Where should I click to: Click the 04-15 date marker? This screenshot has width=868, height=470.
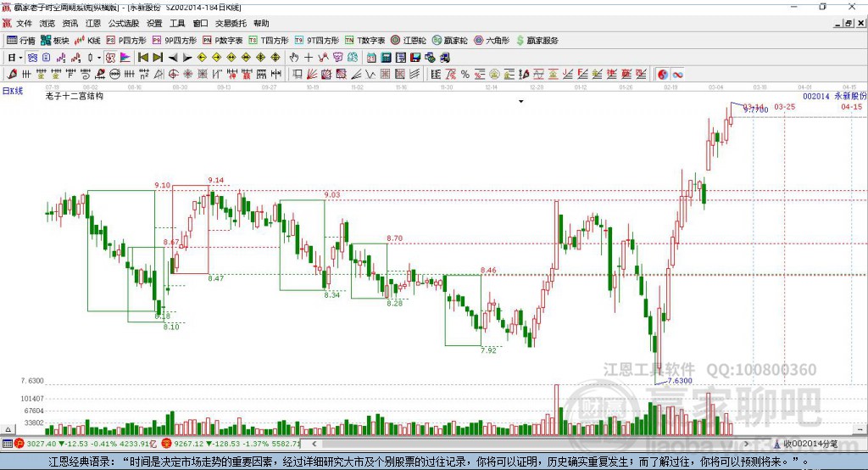851,106
